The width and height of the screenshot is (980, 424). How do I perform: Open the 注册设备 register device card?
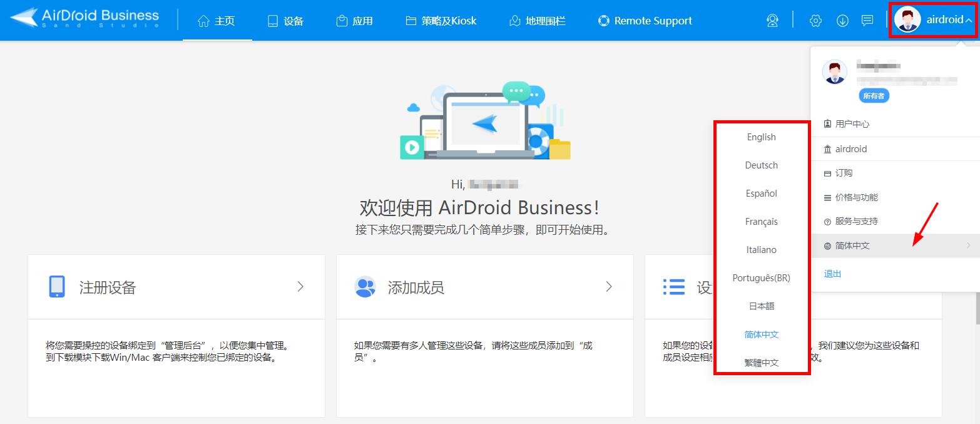[x=176, y=287]
